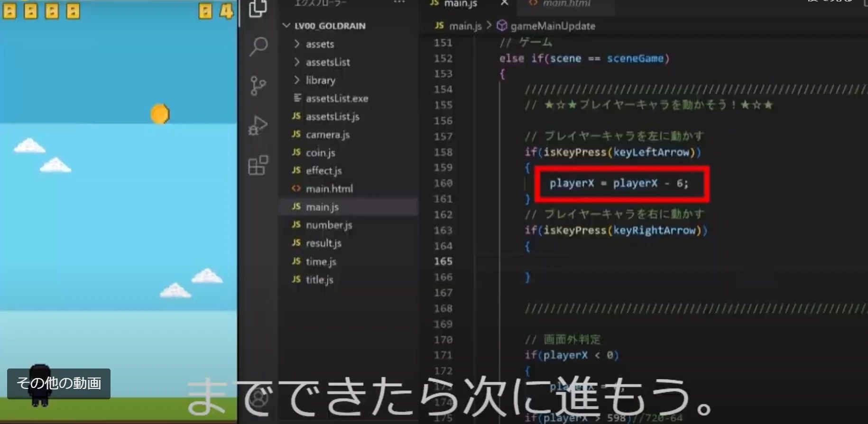Viewport: 868px width, 424px height.
Task: Open the Search view in activity bar
Action: [259, 46]
